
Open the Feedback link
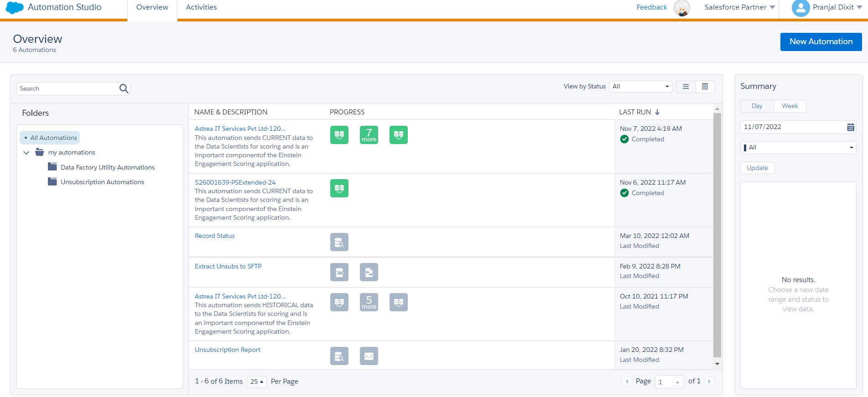tap(651, 7)
